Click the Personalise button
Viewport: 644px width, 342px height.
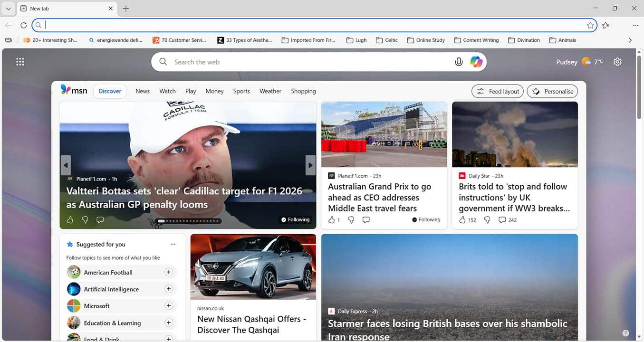click(x=552, y=91)
